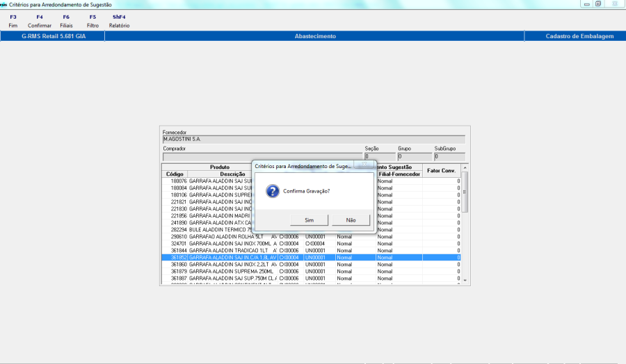
Task: Open F6 Filiais in the toolbar
Action: [x=66, y=21]
